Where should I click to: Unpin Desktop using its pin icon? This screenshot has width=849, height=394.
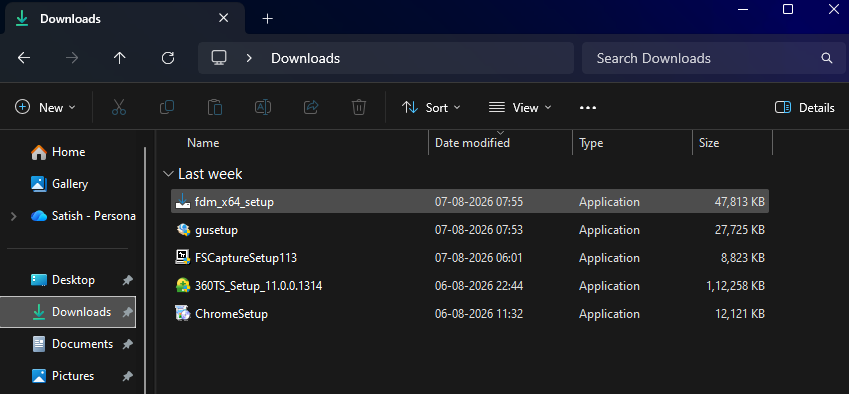coord(127,280)
